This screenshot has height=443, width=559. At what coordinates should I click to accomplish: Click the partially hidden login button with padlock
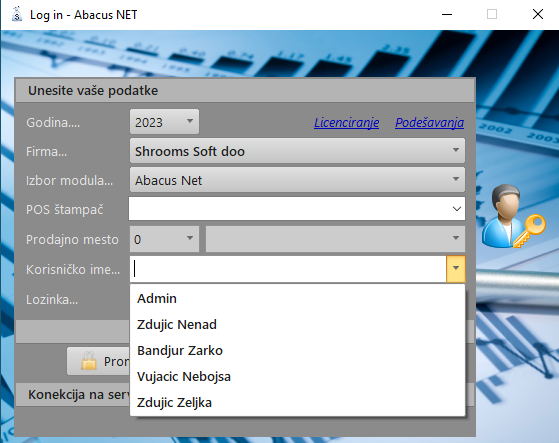tap(98, 361)
